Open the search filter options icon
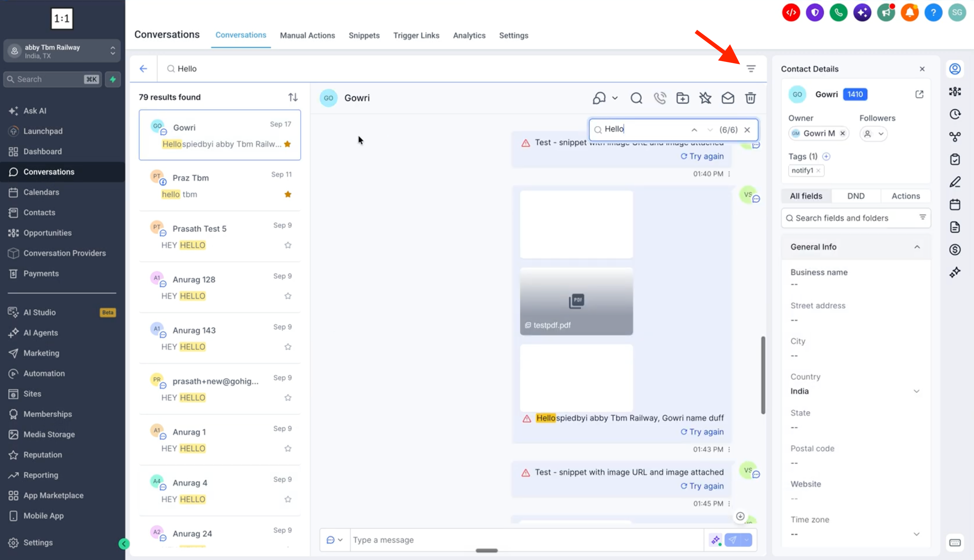 (x=751, y=69)
